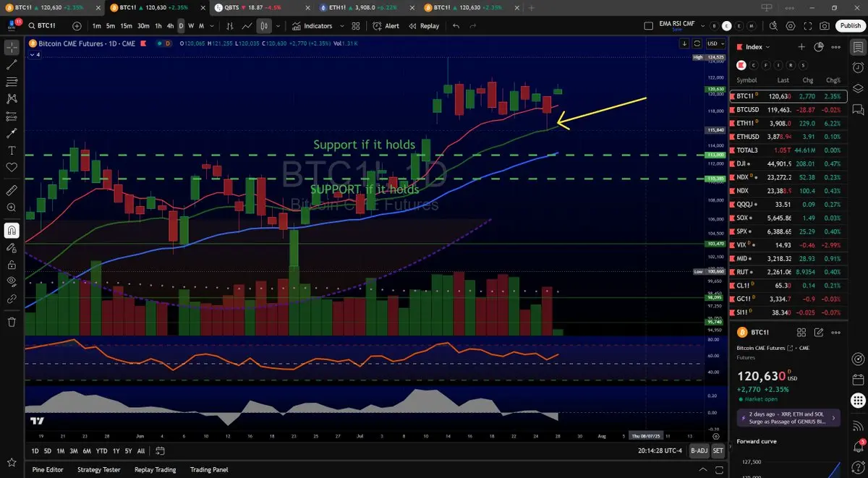Viewport: 868px width, 478px height.
Task: Open the news headline about XRP, ETH and SOL
Action: pyautogui.click(x=788, y=417)
